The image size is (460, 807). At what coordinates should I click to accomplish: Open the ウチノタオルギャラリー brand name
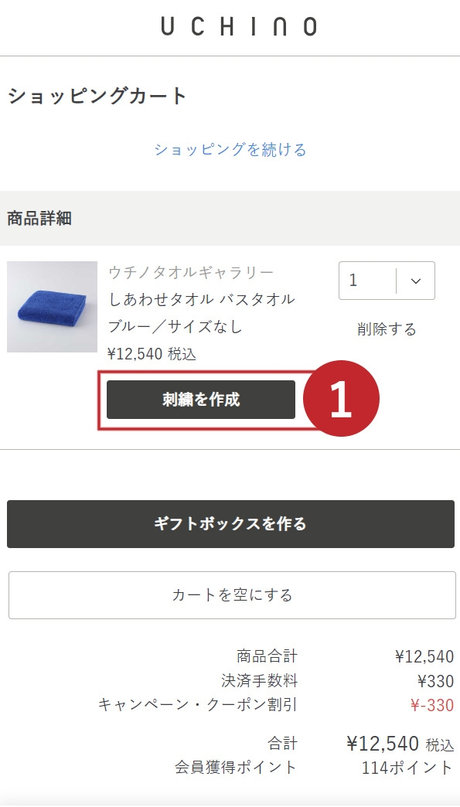pyautogui.click(x=191, y=272)
